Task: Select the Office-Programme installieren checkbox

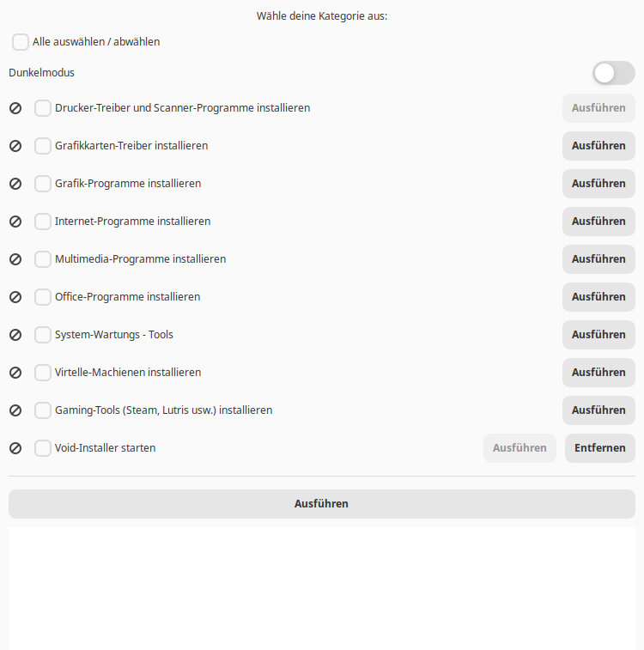Action: pyautogui.click(x=43, y=297)
